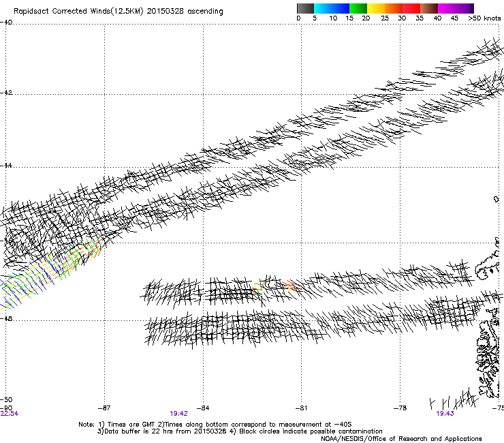Click the purple time stamp 19:42
This screenshot has height=443, width=504.
178,414
